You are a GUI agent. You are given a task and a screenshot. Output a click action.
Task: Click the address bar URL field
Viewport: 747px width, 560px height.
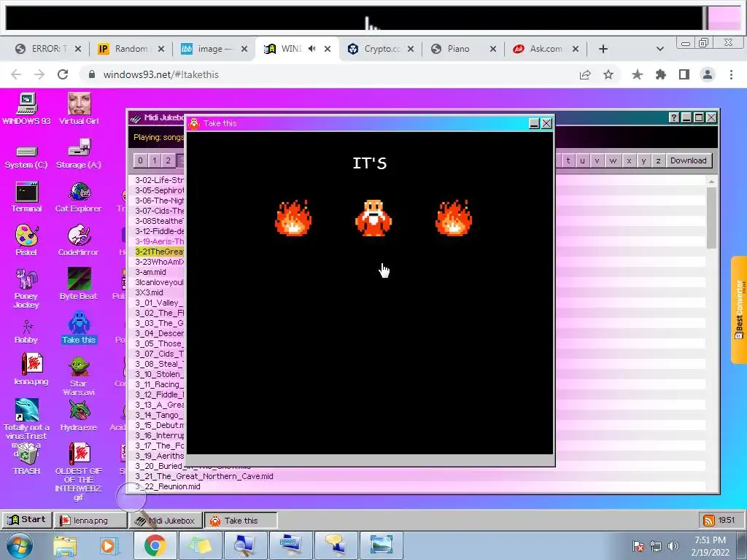(x=329, y=74)
